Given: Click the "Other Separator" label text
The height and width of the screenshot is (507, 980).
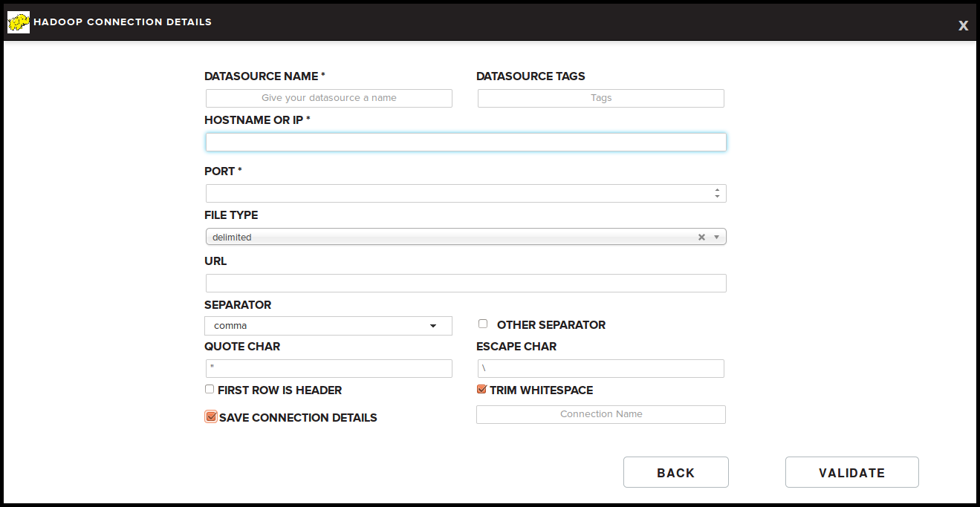Looking at the screenshot, I should pos(551,325).
